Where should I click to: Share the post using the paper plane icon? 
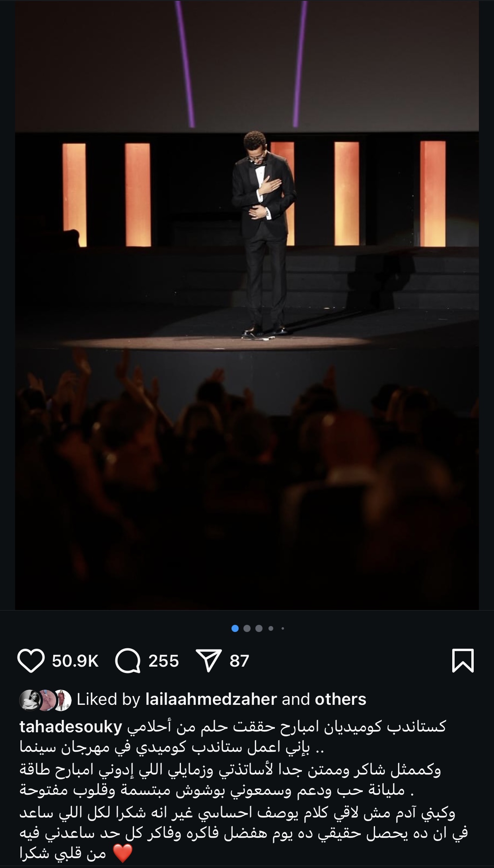(x=209, y=661)
